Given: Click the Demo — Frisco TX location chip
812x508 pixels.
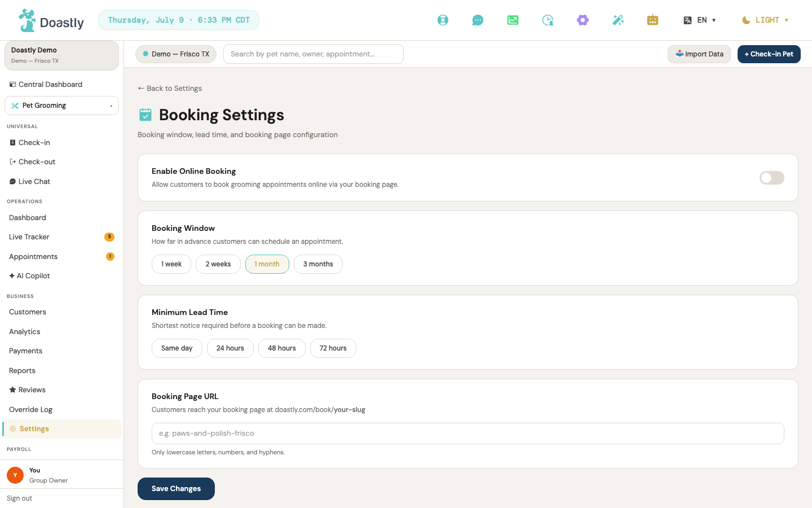Looking at the screenshot, I should pyautogui.click(x=176, y=54).
